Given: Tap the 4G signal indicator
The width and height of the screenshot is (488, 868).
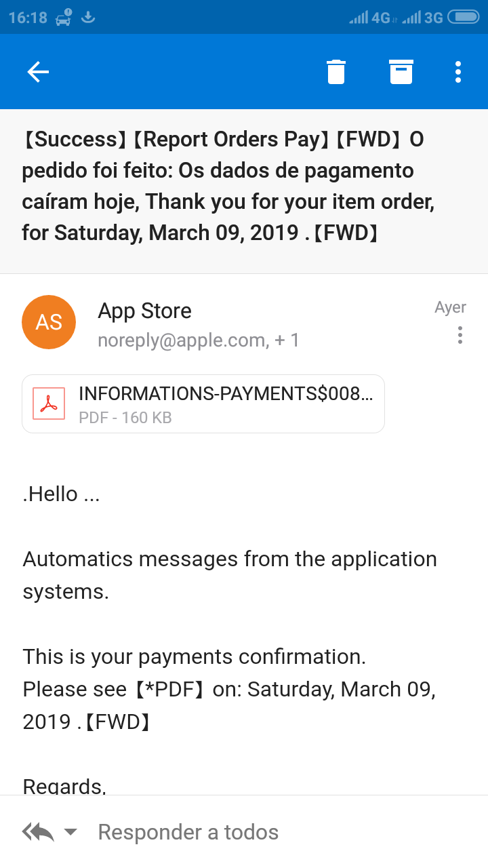Looking at the screenshot, I should (x=371, y=18).
